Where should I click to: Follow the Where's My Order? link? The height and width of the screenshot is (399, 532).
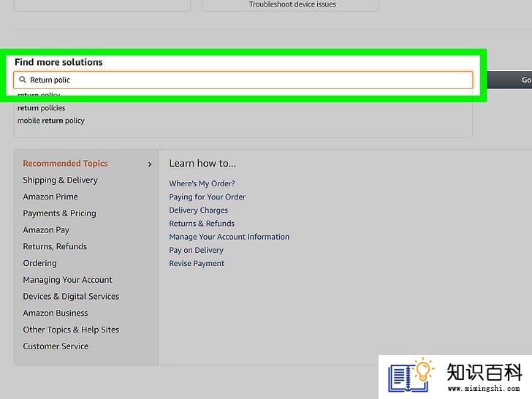[x=202, y=183]
